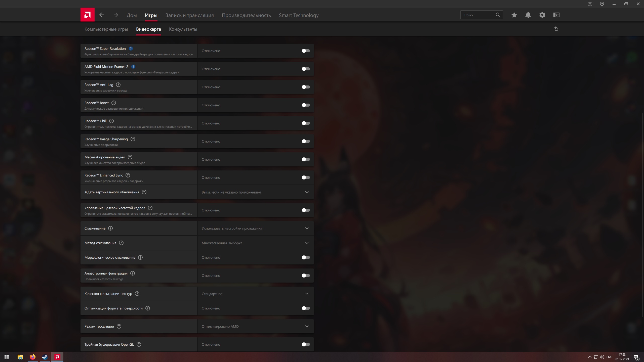644x362 pixels.
Task: Open settings gear icon
Action: click(x=542, y=15)
